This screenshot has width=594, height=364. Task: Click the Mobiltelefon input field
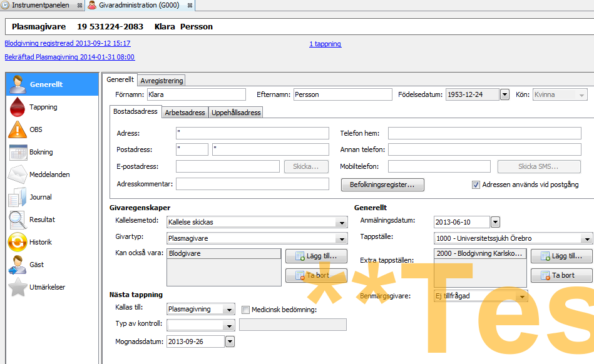click(439, 166)
